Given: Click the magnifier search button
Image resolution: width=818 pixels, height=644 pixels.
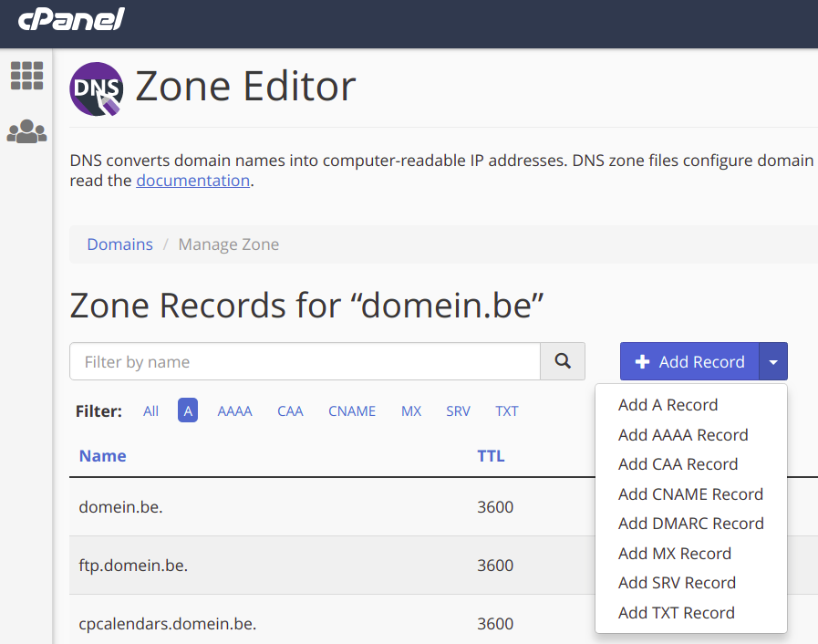Looking at the screenshot, I should [x=563, y=361].
